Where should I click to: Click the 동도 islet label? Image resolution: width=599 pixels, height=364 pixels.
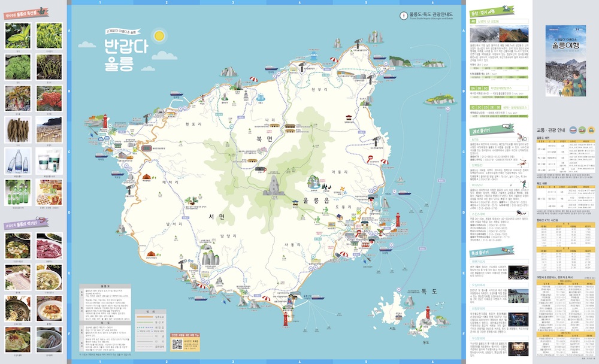click(425, 342)
